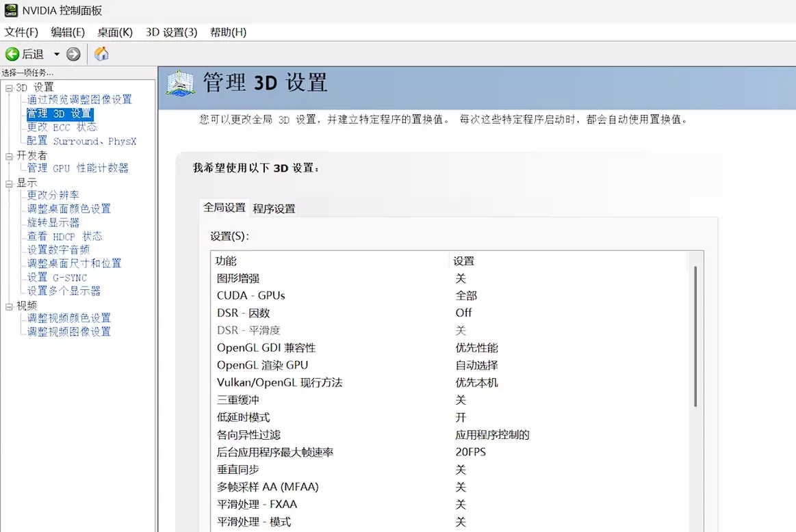Open 调整桌面颜色设置 task
The height and width of the screenshot is (532, 796).
[68, 209]
